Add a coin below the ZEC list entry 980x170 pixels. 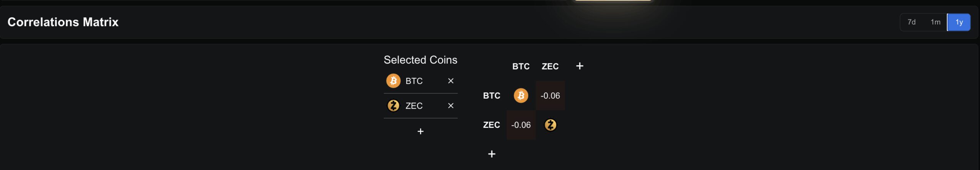[x=420, y=131]
